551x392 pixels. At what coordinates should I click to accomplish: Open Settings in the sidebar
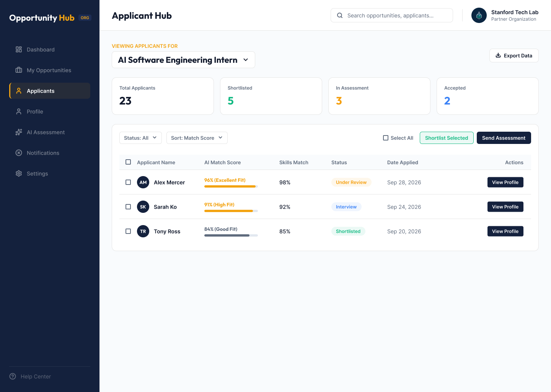(x=50, y=173)
